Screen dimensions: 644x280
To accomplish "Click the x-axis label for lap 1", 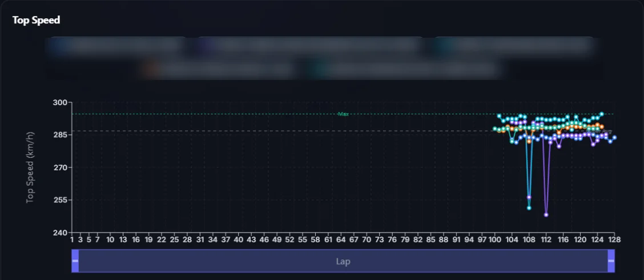I will (72, 239).
